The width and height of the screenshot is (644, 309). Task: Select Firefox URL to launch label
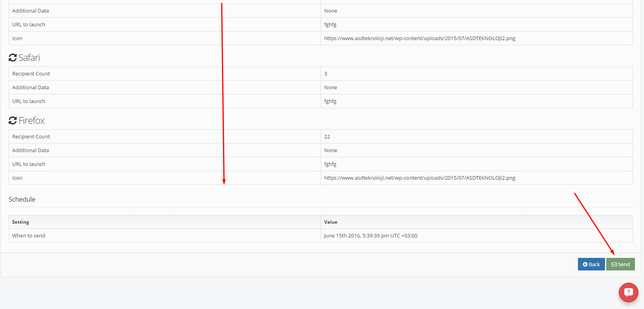coord(29,164)
